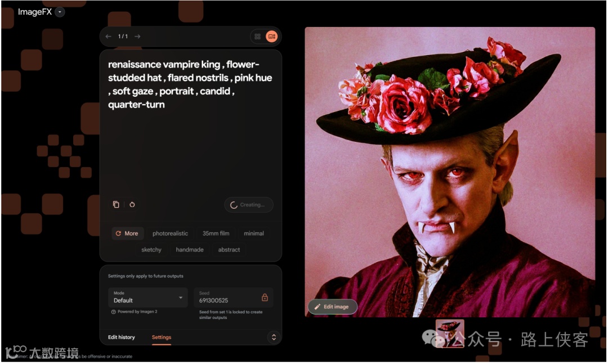Add the photorealistic style chip
Image resolution: width=608 pixels, height=364 pixels.
[170, 233]
